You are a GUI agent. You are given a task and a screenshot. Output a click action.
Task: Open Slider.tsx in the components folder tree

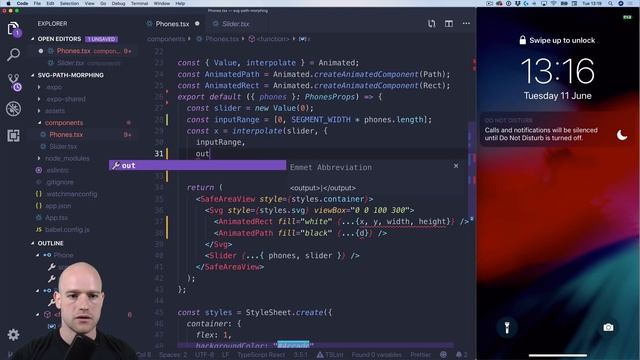click(x=63, y=146)
